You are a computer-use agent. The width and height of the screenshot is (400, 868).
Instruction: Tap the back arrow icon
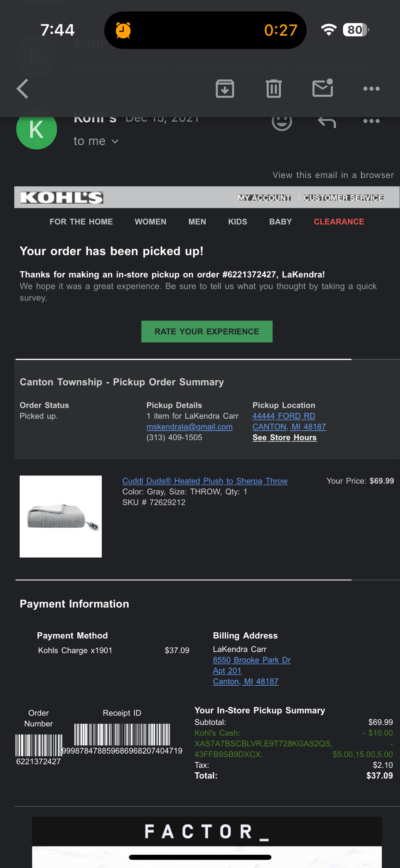click(x=22, y=89)
